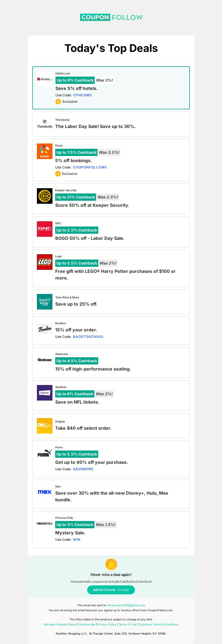Open Up to 21% Cashback badge
This screenshot has width=222, height=644.
pyautogui.click(x=75, y=197)
